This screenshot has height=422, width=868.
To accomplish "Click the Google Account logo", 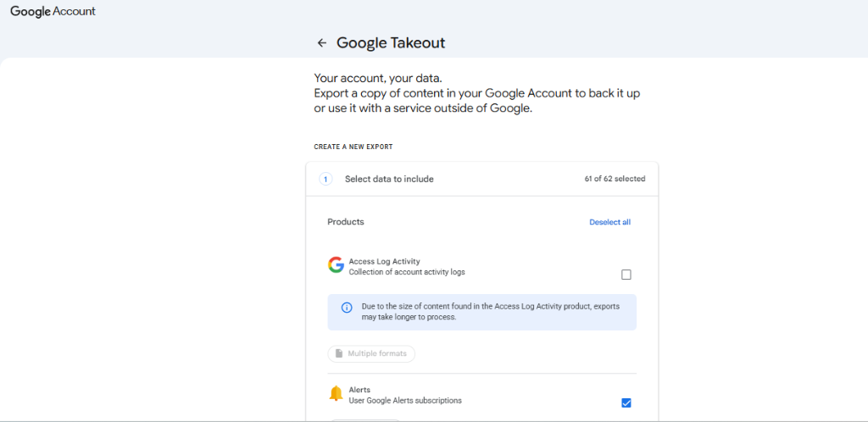I will pos(53,11).
